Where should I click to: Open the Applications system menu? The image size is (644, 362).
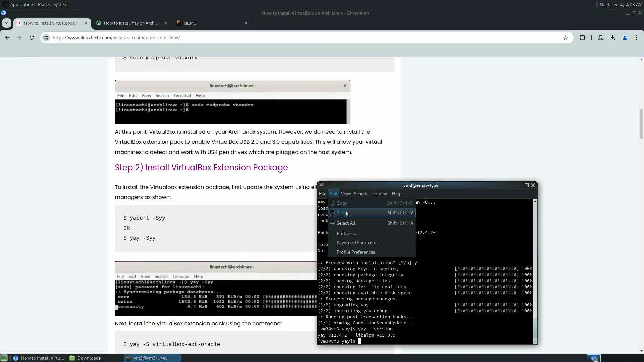click(22, 4)
